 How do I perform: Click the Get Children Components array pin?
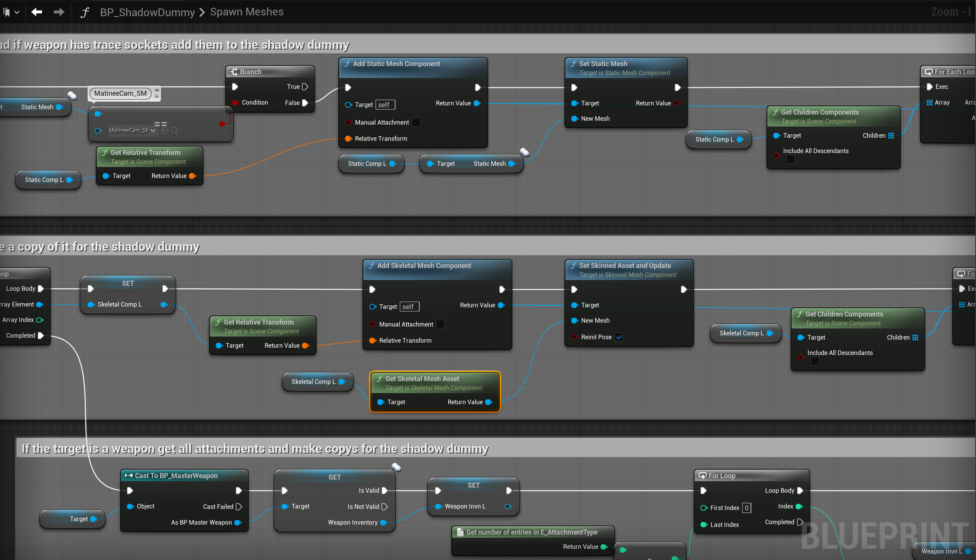click(891, 135)
